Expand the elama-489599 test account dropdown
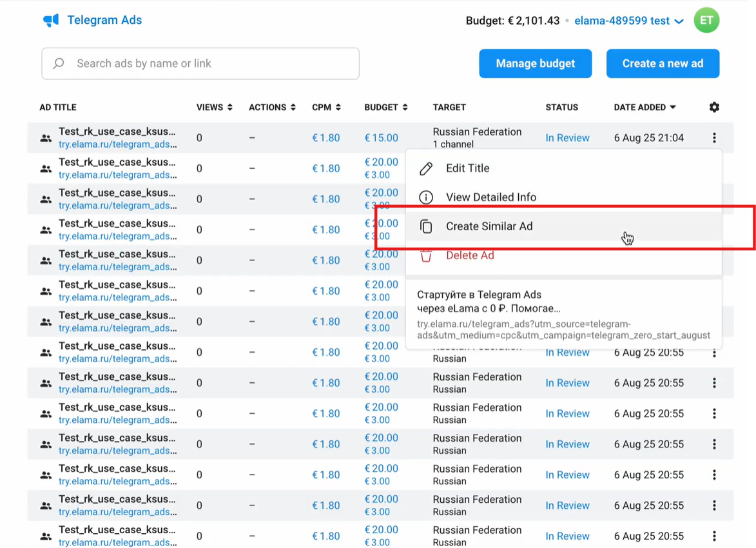Screen dimensions: 756x548 678,21
